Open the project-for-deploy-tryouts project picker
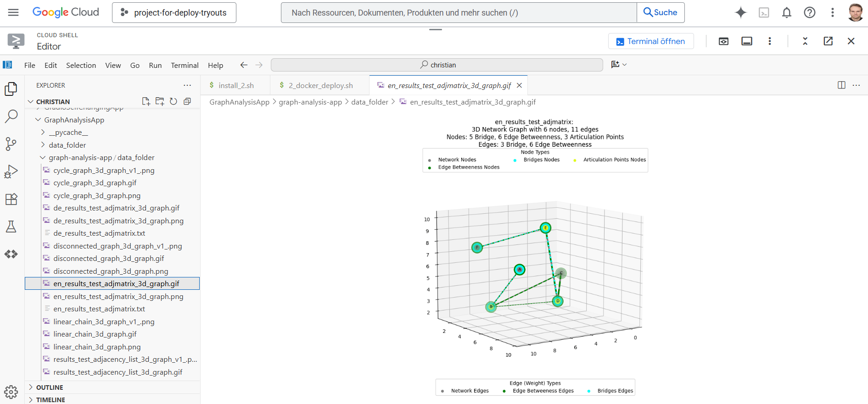Image resolution: width=868 pixels, height=404 pixels. click(174, 12)
